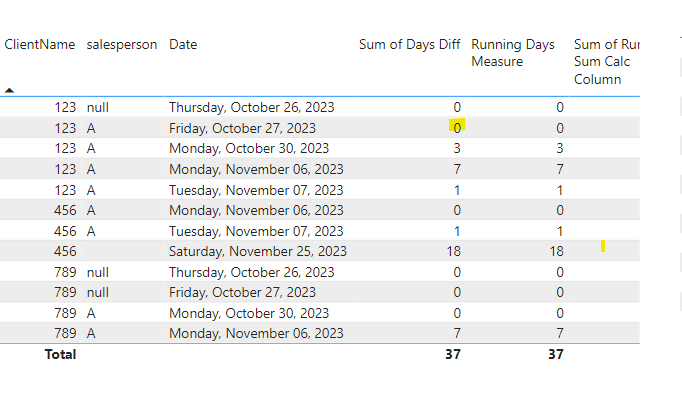
Task: Select Monday, October 30, 2023 for client 123
Action: click(x=249, y=148)
